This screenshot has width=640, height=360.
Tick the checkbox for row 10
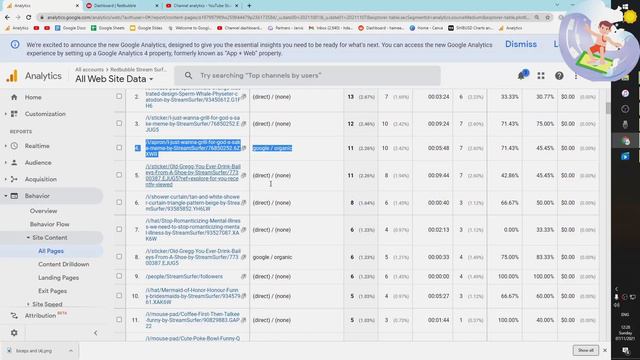[x=119, y=295]
